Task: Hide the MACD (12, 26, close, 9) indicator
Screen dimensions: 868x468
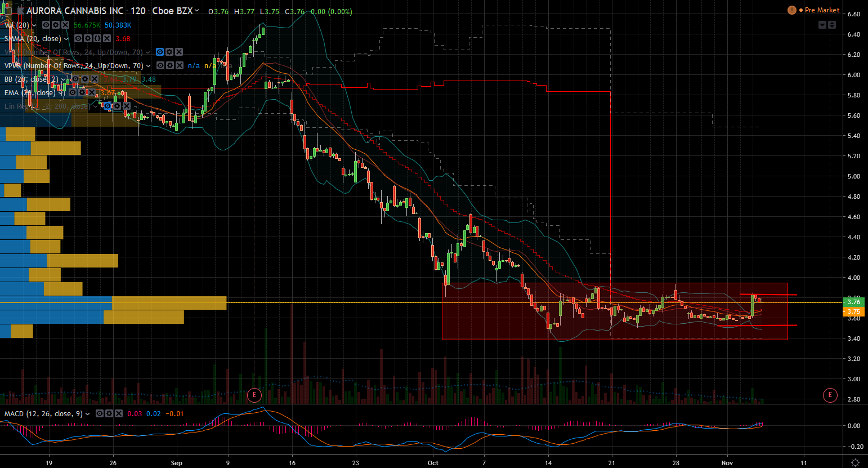Action: click(99, 414)
